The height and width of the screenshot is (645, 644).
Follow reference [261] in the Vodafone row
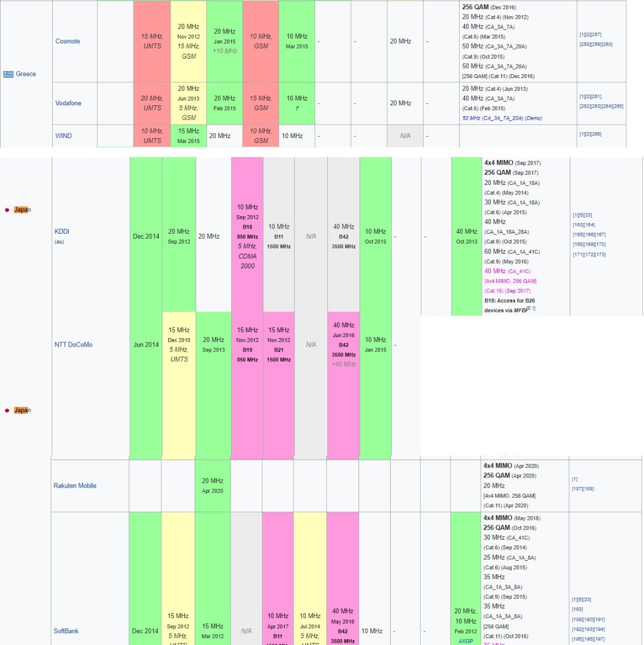(x=596, y=97)
